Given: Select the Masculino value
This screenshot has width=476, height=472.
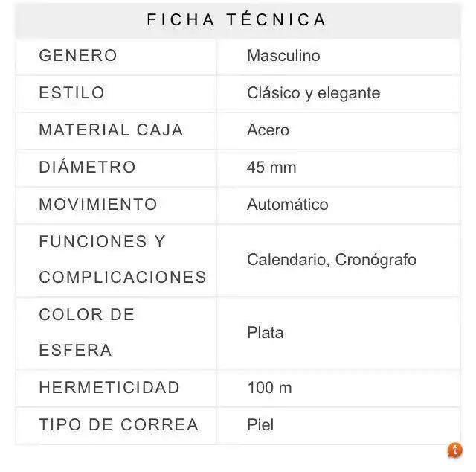Looking at the screenshot, I should pyautogui.click(x=283, y=56).
